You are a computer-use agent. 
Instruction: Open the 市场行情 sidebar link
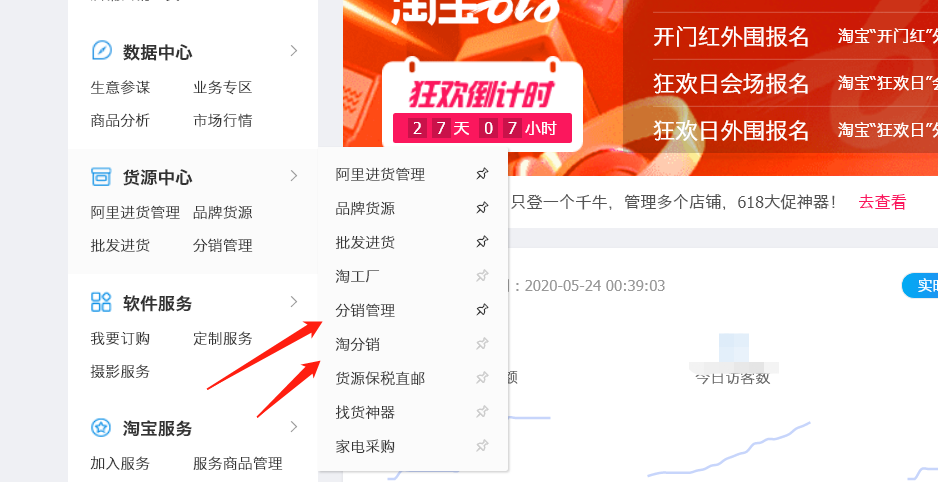[x=223, y=120]
